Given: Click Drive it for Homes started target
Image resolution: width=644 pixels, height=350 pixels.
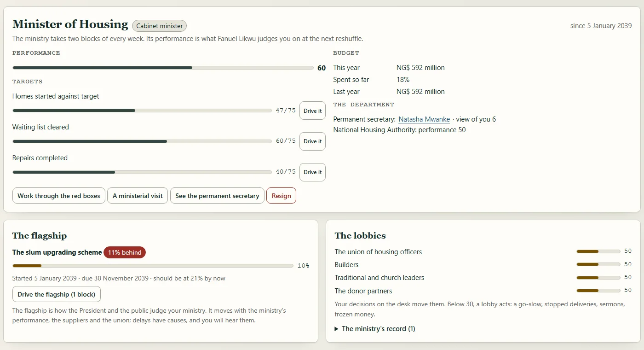Looking at the screenshot, I should (x=312, y=111).
